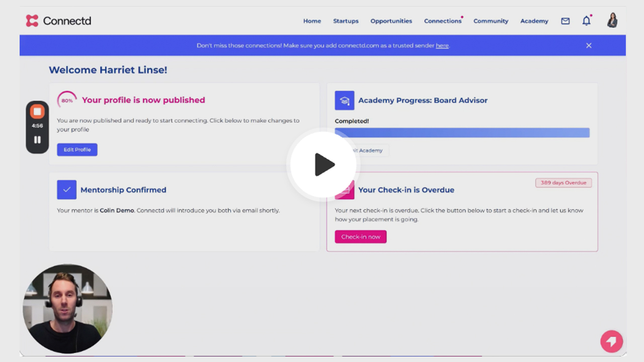The height and width of the screenshot is (362, 644).
Task: Open the messages envelope icon
Action: click(566, 21)
